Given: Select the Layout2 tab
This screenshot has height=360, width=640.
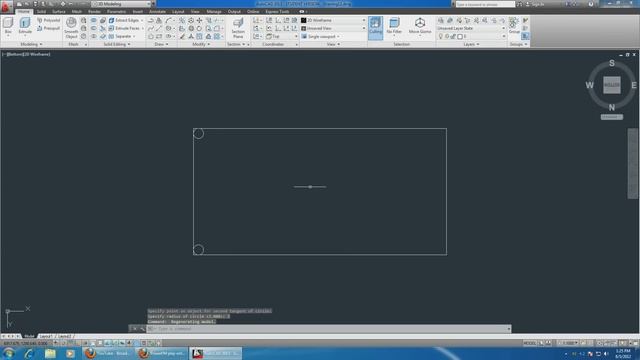Looking at the screenshot, I should 64,336.
